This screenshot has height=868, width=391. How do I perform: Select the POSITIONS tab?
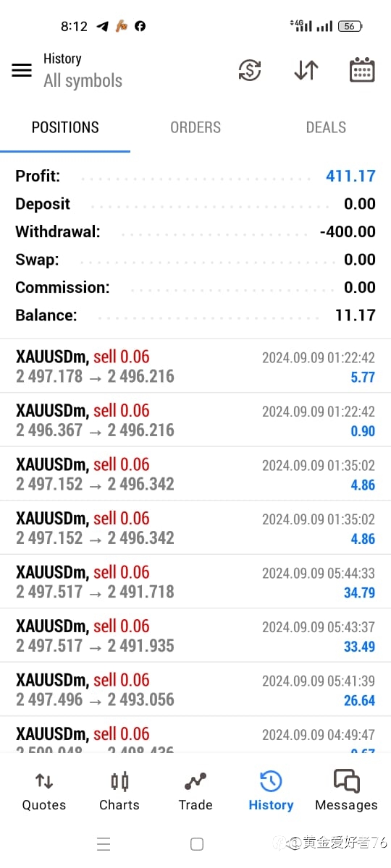pyautogui.click(x=65, y=127)
